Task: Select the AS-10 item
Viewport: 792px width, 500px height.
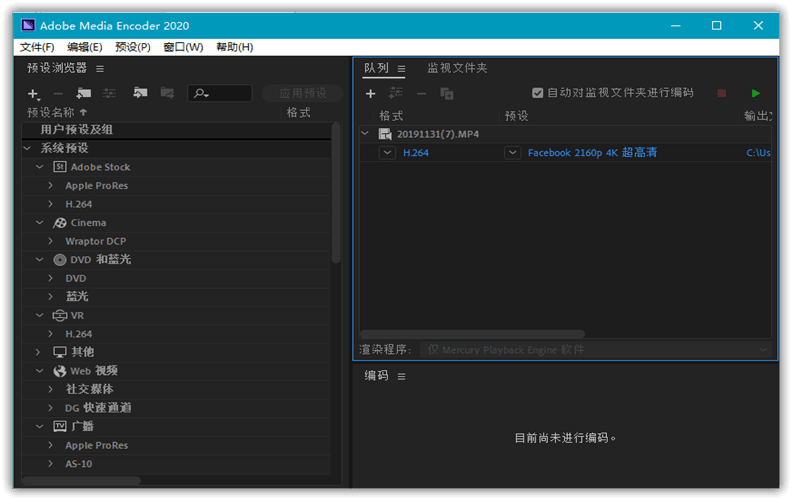Action: tap(79, 464)
